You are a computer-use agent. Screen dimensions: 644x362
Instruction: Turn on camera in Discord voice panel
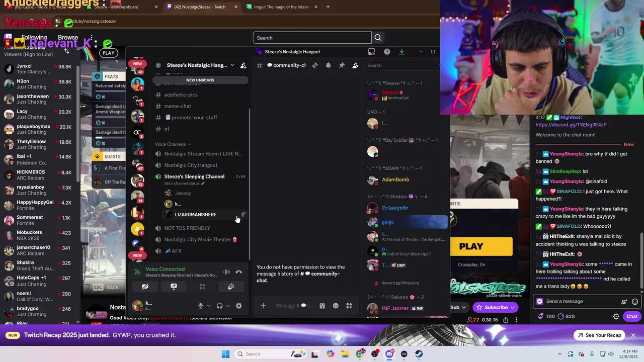coord(145,287)
